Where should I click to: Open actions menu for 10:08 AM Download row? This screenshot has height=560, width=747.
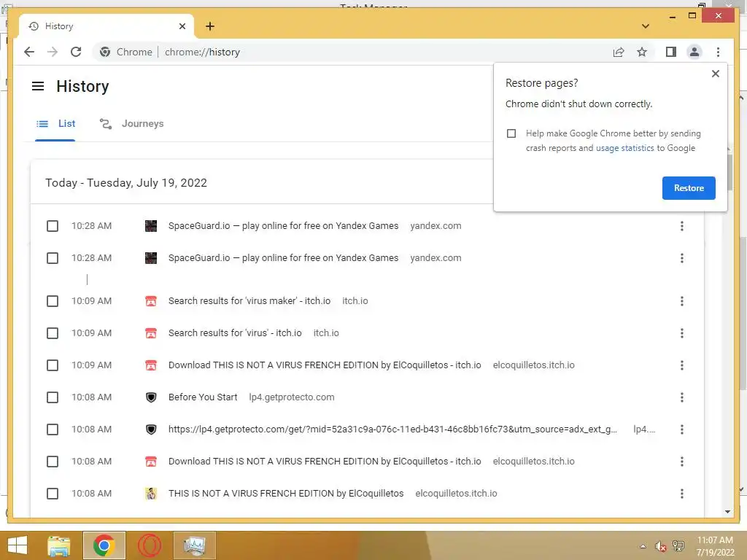[x=682, y=462]
